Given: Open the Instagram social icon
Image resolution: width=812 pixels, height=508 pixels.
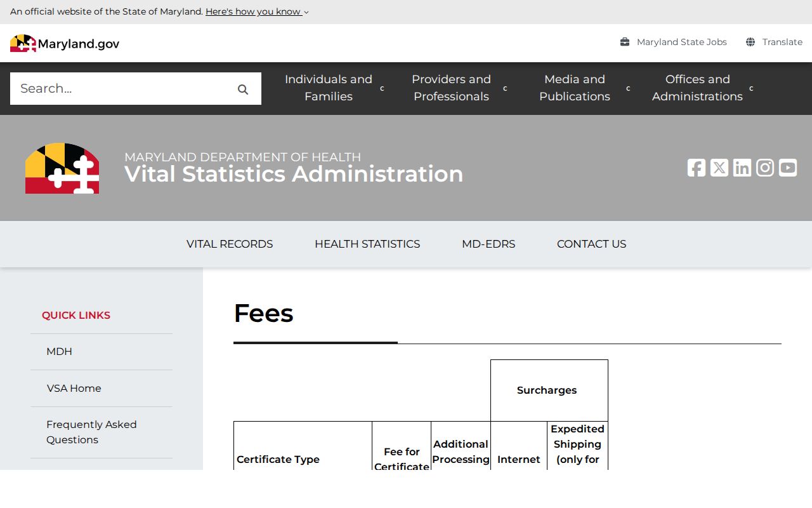Looking at the screenshot, I should pyautogui.click(x=765, y=168).
